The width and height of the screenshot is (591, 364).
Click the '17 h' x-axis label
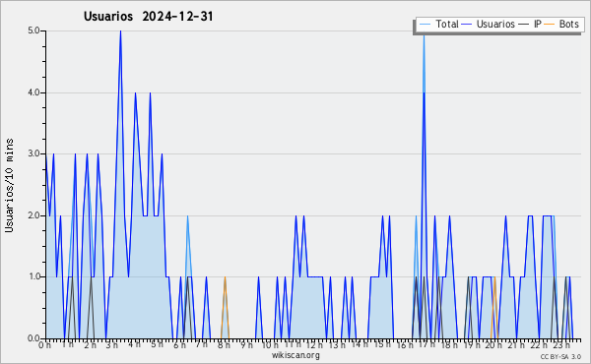click(x=427, y=344)
